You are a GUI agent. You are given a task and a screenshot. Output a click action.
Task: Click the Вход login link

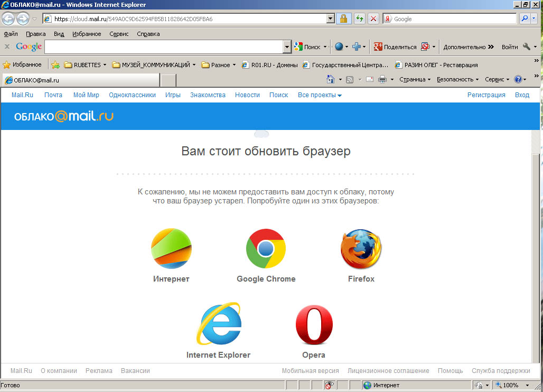[522, 95]
